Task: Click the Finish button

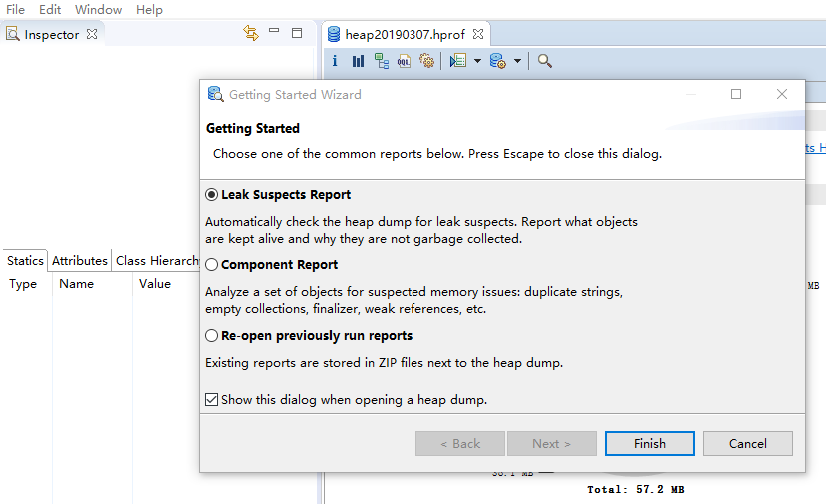Action: (x=649, y=443)
